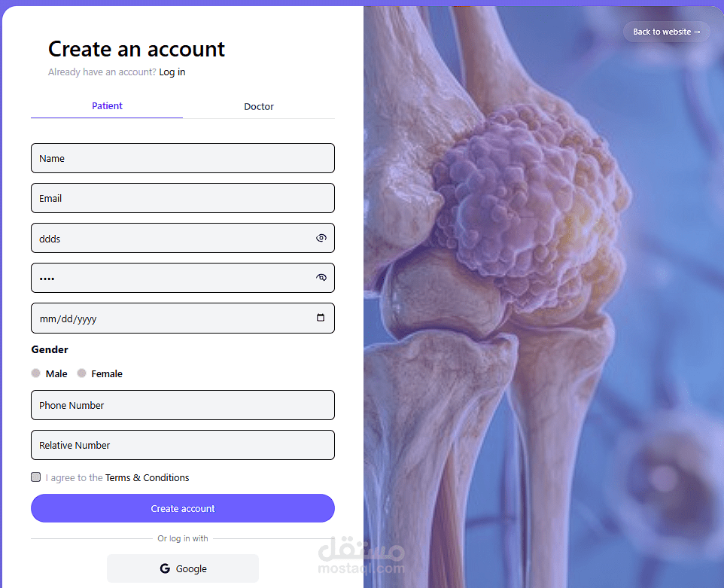Click the 'Gender' label

click(x=50, y=349)
